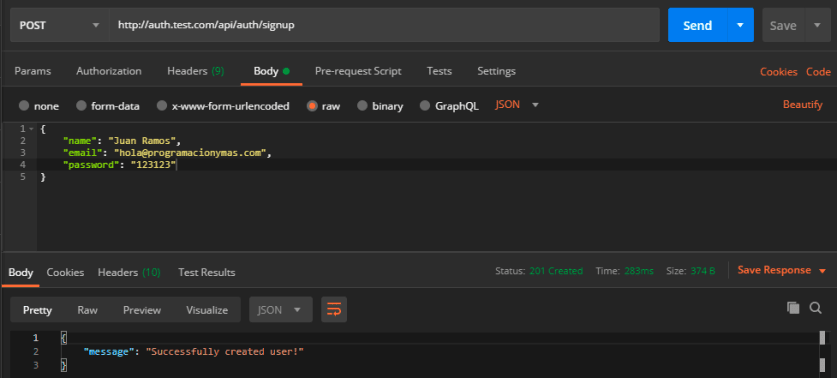Viewport: 837px width, 378px height.
Task: Click the password value "123123"
Action: tap(154, 166)
